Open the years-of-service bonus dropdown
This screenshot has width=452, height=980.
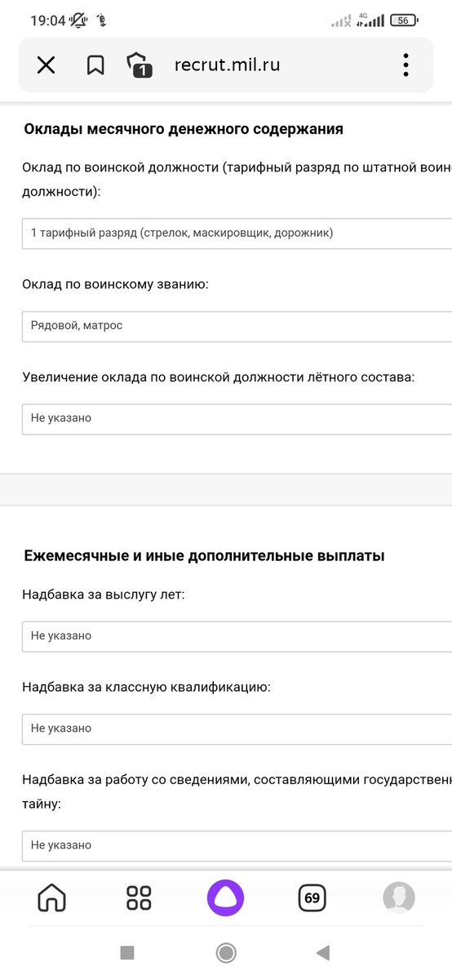pos(237,635)
